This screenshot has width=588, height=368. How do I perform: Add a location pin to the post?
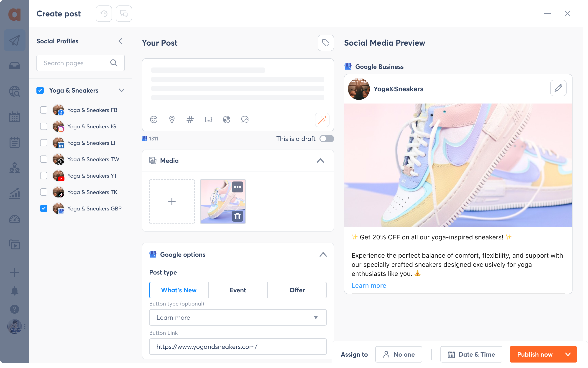point(172,119)
